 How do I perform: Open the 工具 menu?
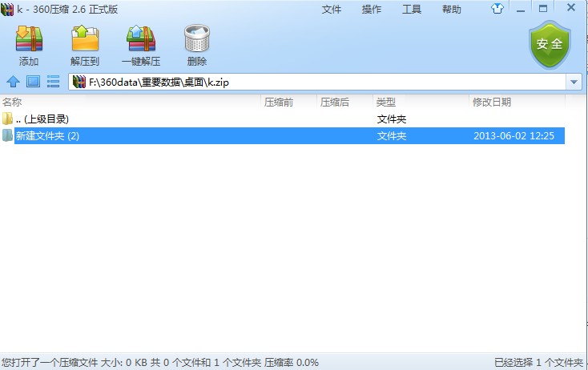[412, 10]
